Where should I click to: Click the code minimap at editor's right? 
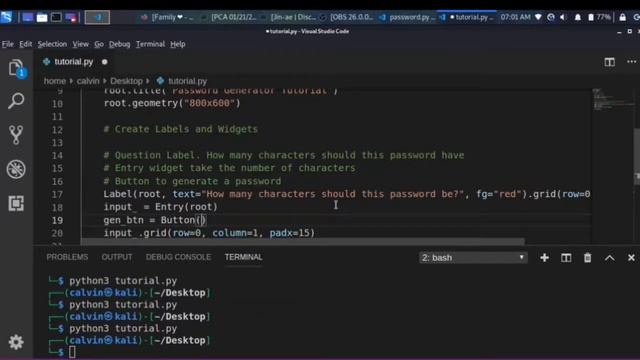pyautogui.click(x=612, y=100)
